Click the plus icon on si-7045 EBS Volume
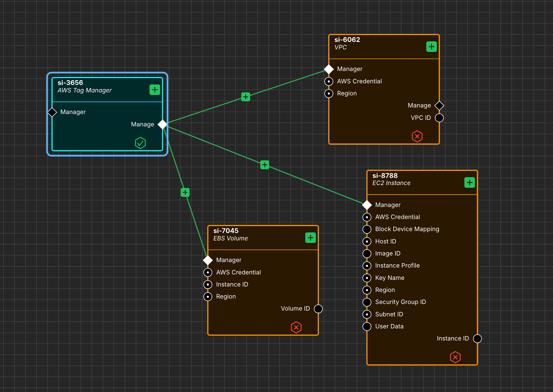 point(311,238)
